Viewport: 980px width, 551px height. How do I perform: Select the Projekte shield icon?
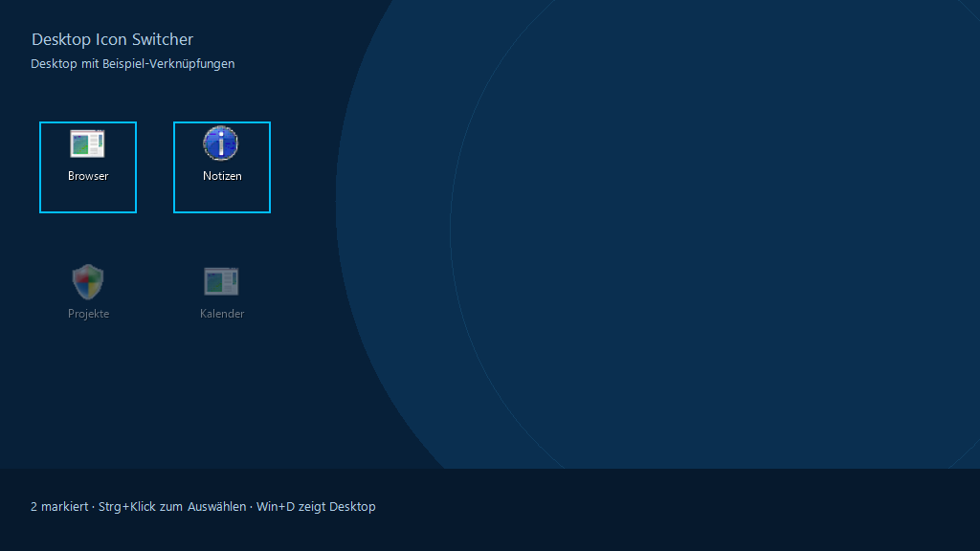(88, 281)
